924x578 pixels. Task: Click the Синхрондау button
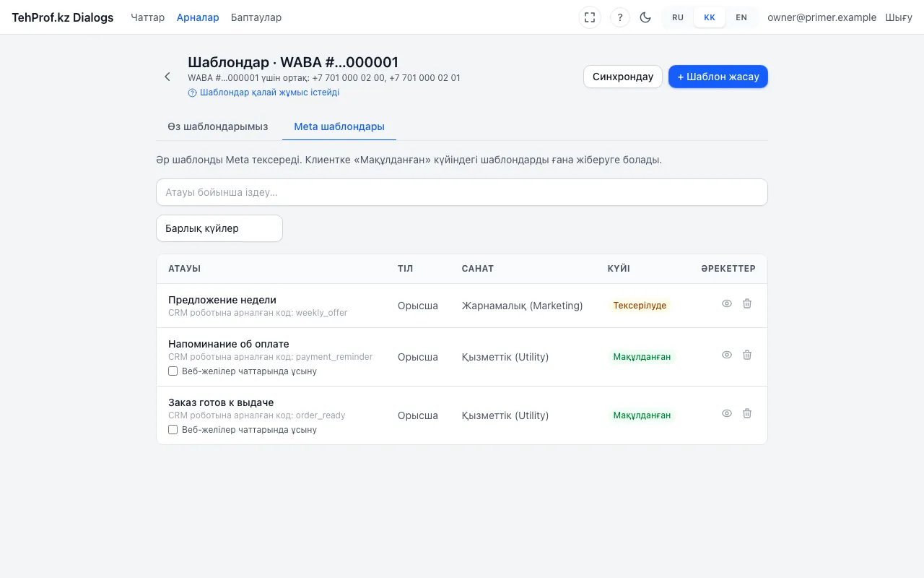click(x=623, y=77)
